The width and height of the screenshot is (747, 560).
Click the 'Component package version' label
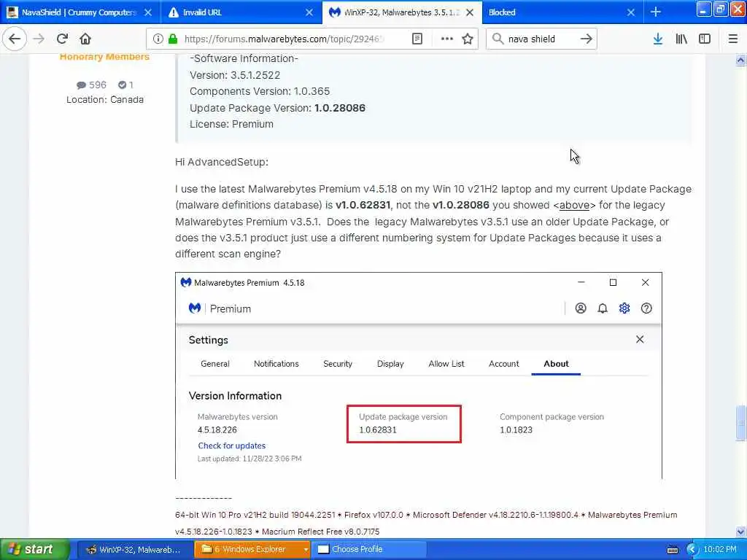point(551,417)
